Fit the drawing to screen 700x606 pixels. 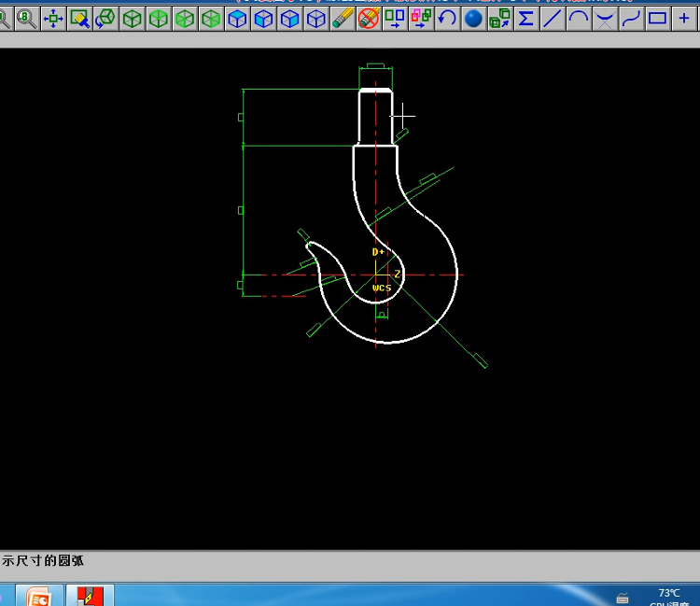[x=53, y=18]
